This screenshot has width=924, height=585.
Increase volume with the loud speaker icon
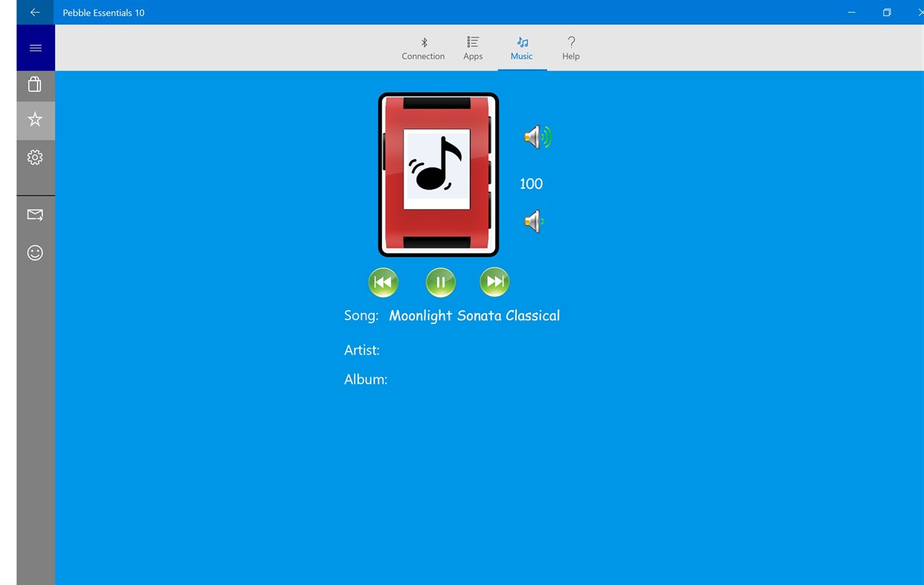click(537, 137)
